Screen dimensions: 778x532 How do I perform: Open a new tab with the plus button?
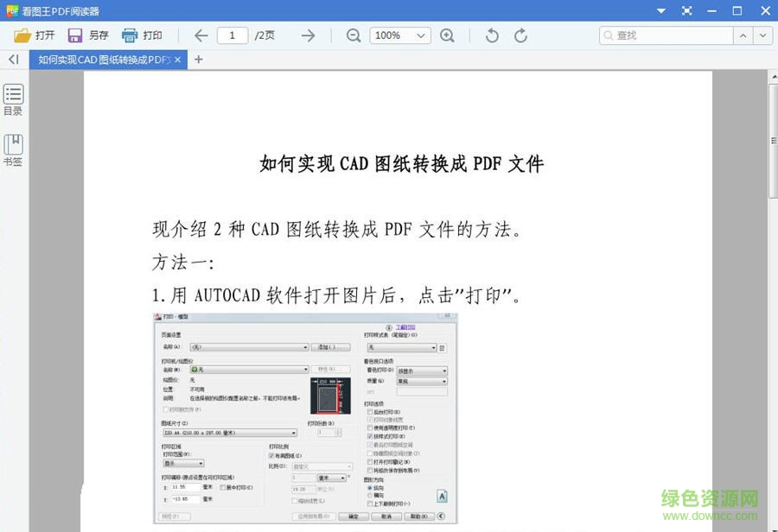point(198,60)
